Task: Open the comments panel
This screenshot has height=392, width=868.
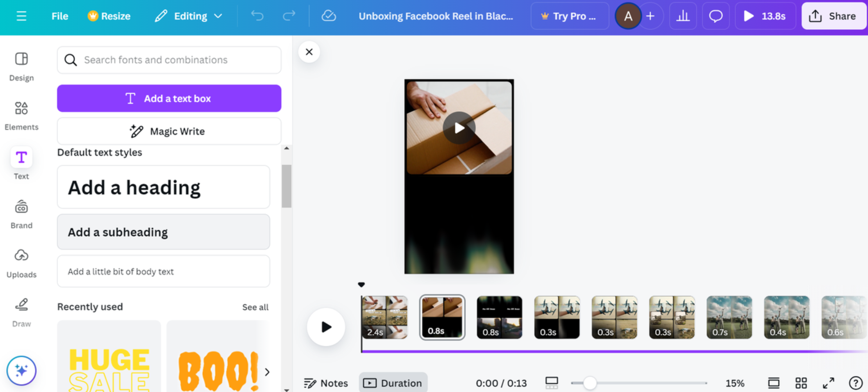Action: tap(716, 16)
